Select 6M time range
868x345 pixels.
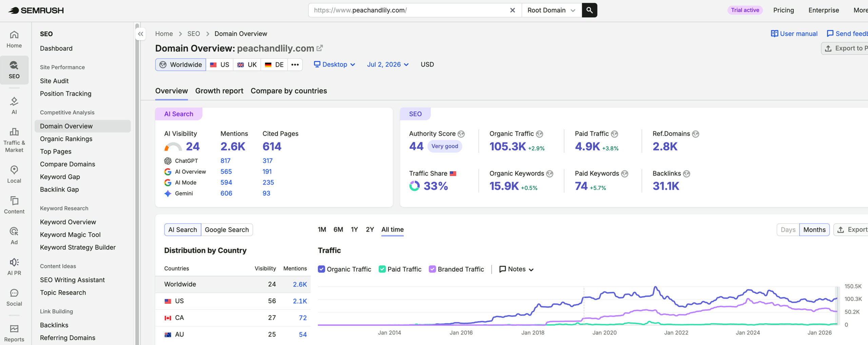[338, 230]
